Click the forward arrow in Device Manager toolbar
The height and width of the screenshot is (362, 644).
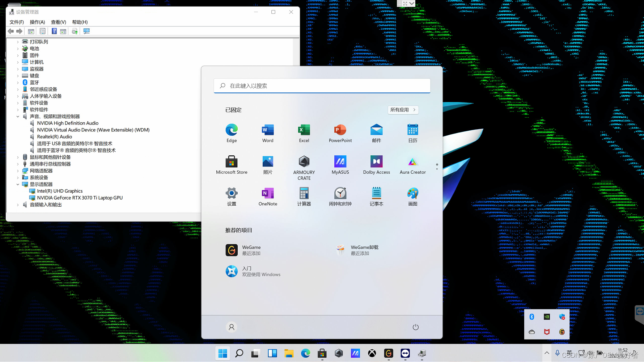(x=20, y=31)
